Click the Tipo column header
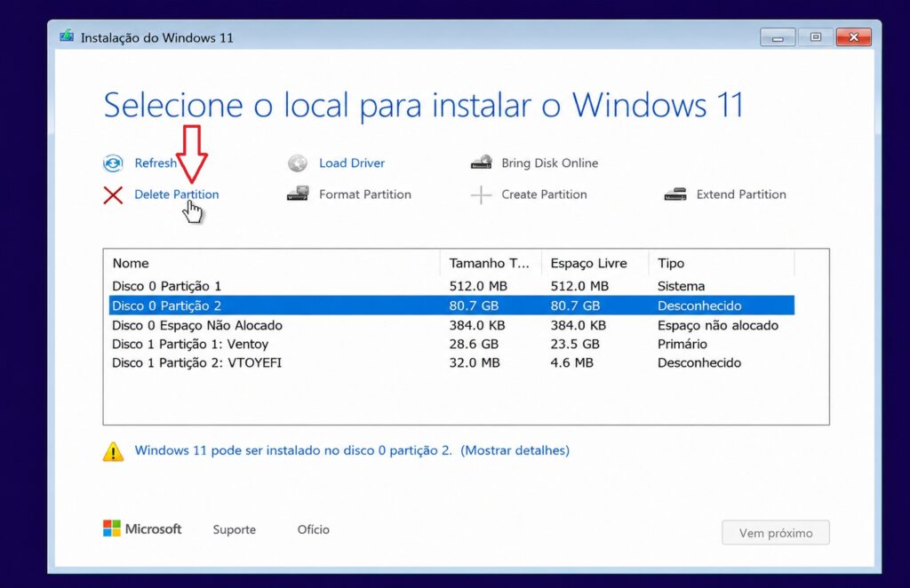This screenshot has height=588, width=910. click(x=721, y=263)
